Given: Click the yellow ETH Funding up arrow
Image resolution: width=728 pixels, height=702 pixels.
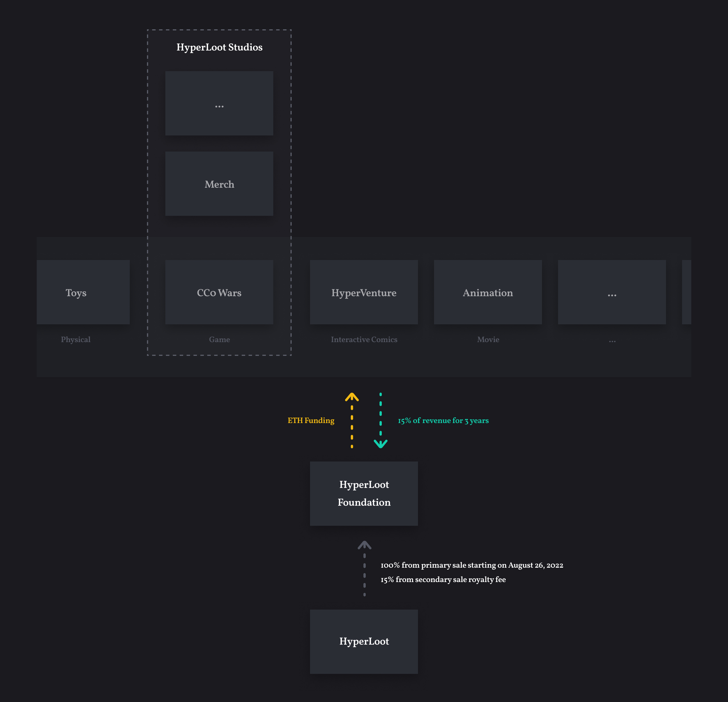Looking at the screenshot, I should 352,420.
